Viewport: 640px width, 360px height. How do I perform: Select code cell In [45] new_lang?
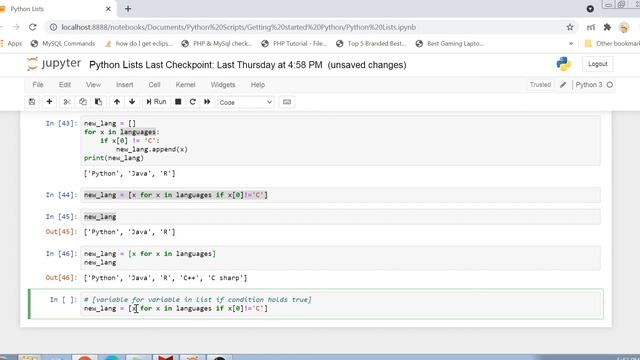tap(341, 217)
